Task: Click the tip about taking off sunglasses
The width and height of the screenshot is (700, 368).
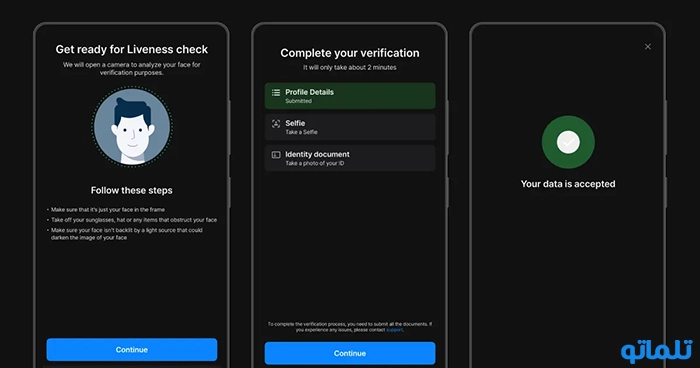Action: click(134, 220)
